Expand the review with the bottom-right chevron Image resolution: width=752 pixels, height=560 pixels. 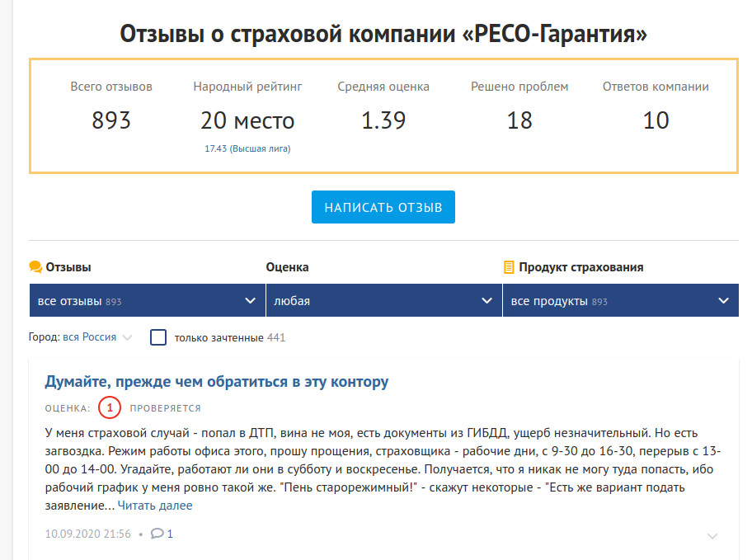pyautogui.click(x=712, y=536)
